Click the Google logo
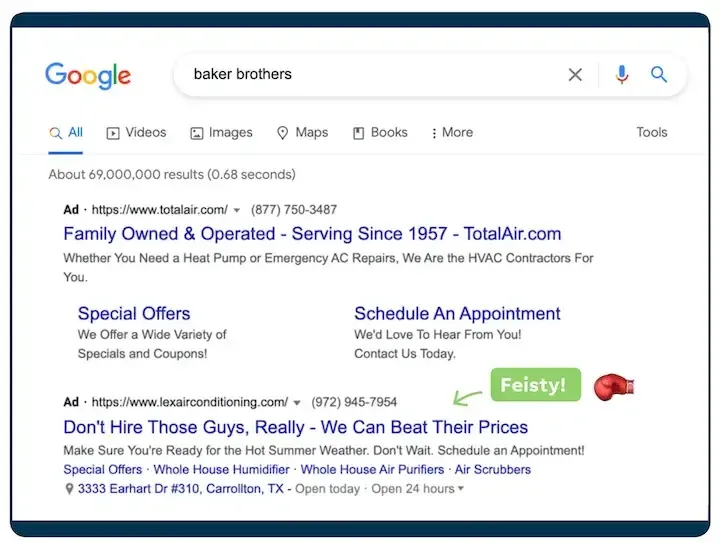720x543 pixels. point(88,75)
